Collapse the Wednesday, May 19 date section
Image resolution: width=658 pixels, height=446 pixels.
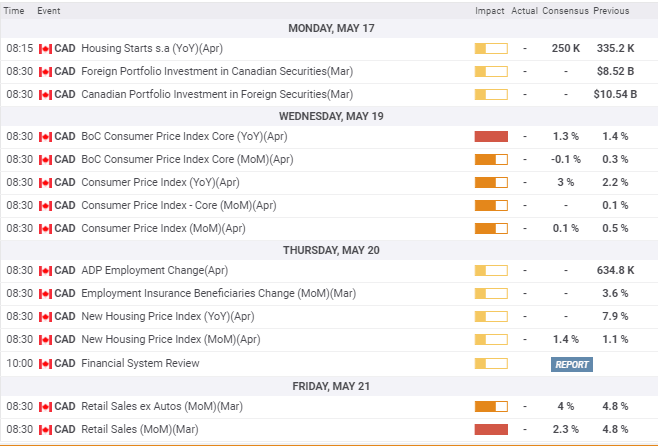[x=330, y=116]
